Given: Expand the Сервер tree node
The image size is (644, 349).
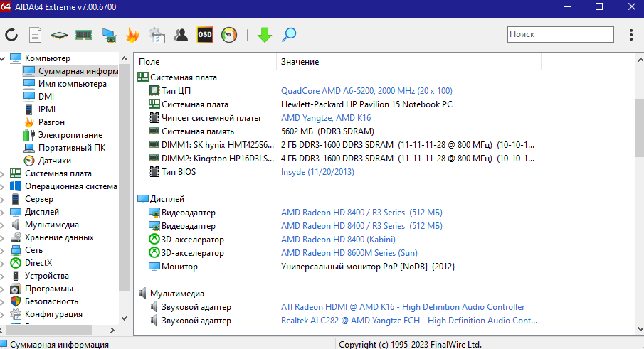Looking at the screenshot, I should (x=2, y=199).
